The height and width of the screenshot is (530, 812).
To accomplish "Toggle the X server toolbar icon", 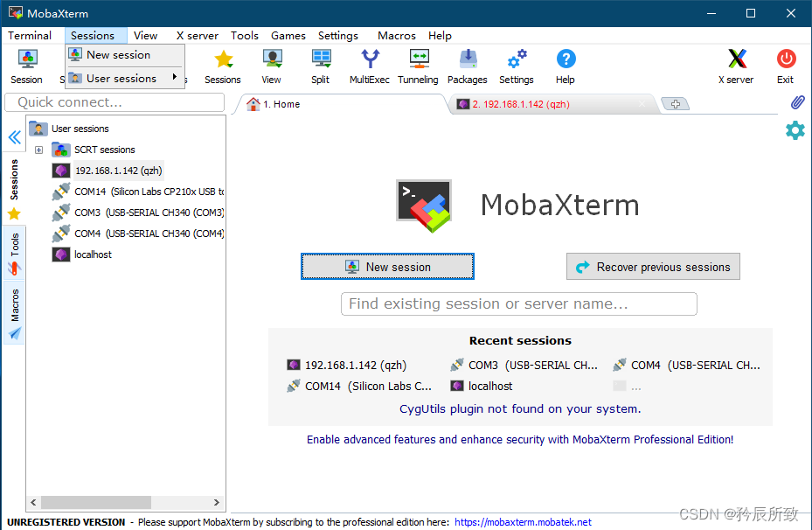I will 736,66.
